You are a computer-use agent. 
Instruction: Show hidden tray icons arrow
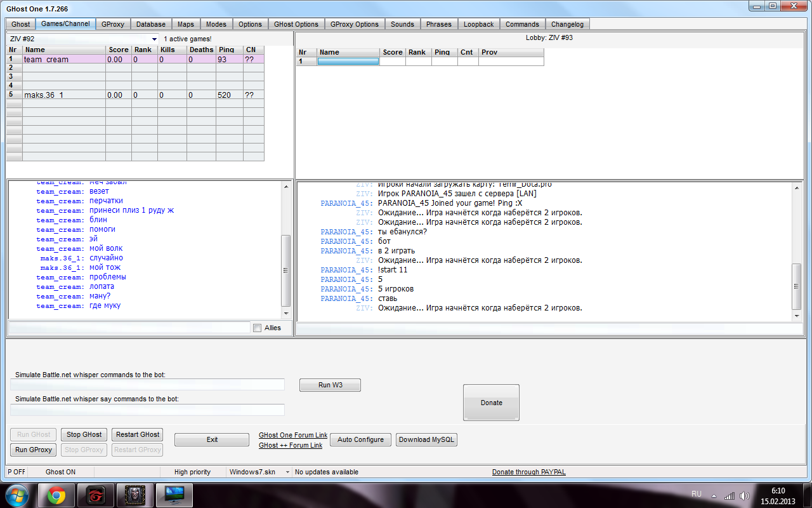714,495
